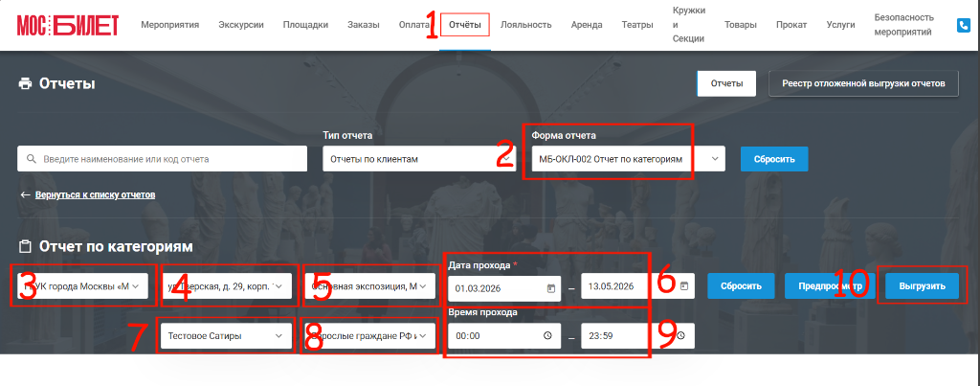Viewport: 980px width, 386px height.
Task: Open the Основная экспозиция dropdown
Action: coord(369,286)
